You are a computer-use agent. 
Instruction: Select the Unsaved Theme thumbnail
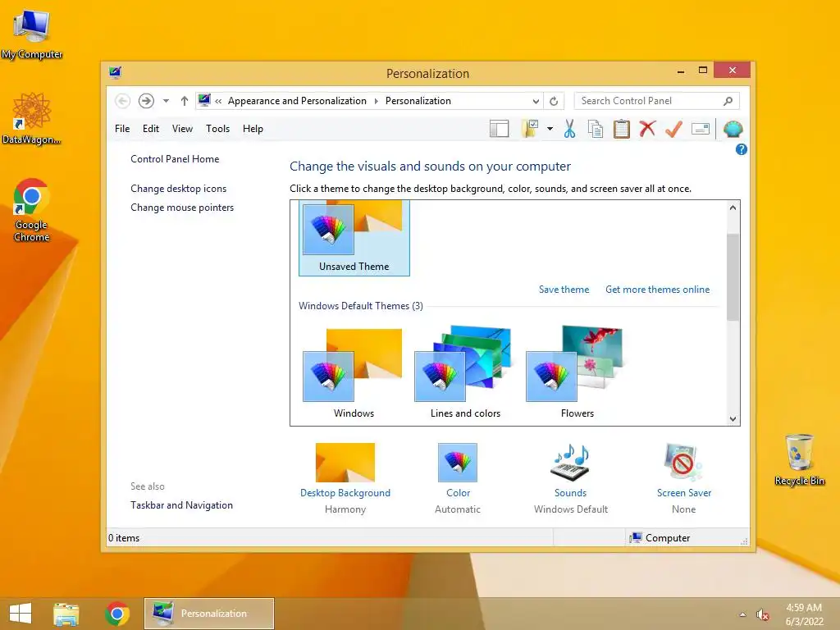[x=354, y=238]
